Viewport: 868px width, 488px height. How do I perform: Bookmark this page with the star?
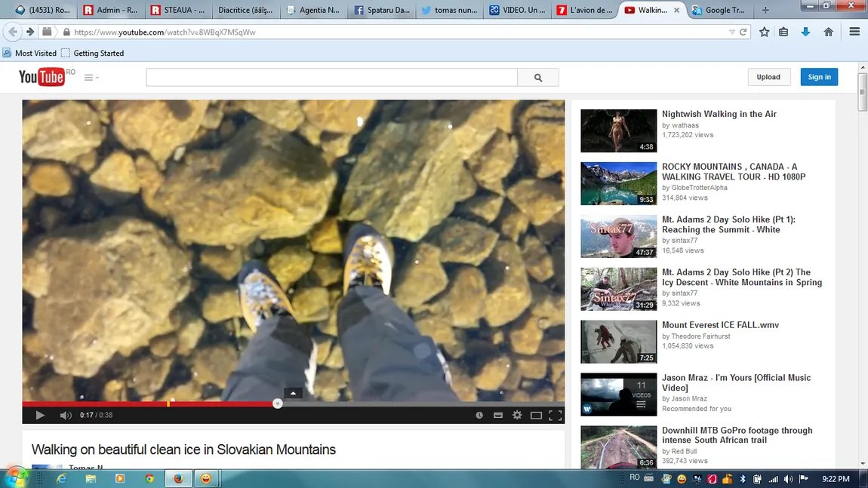764,32
